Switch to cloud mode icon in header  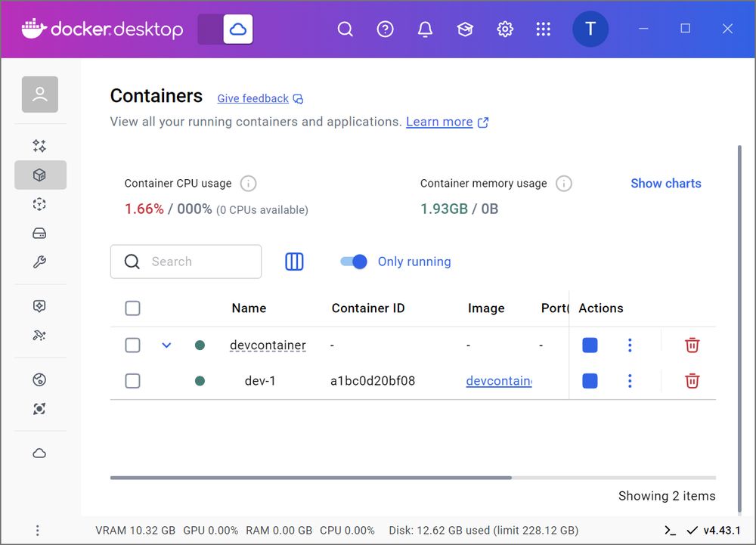click(238, 29)
